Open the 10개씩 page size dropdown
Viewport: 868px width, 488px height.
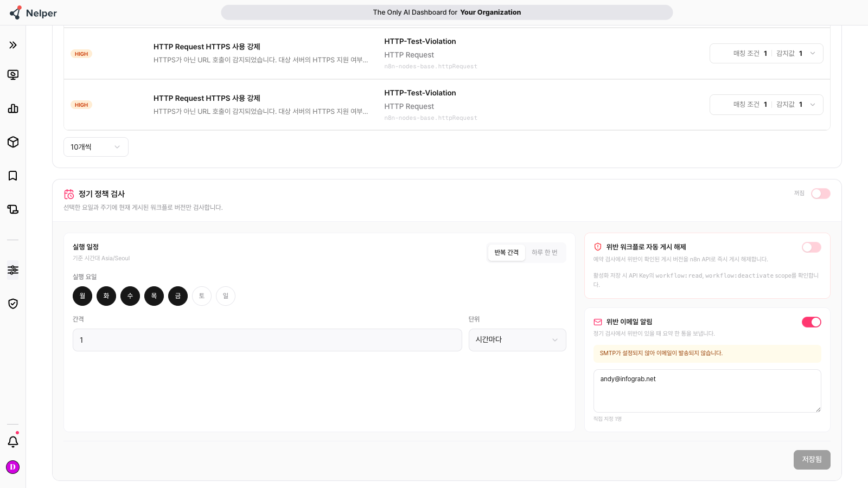96,147
